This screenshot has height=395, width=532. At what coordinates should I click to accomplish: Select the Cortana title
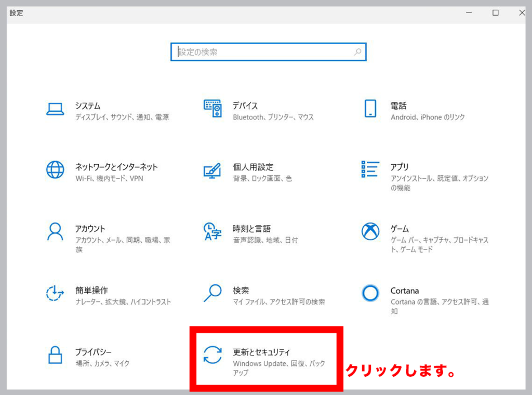[405, 291]
